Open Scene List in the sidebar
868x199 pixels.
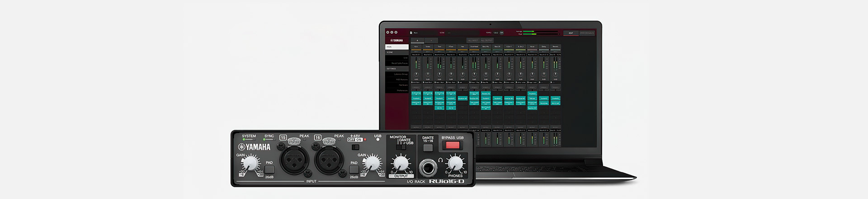(396, 58)
